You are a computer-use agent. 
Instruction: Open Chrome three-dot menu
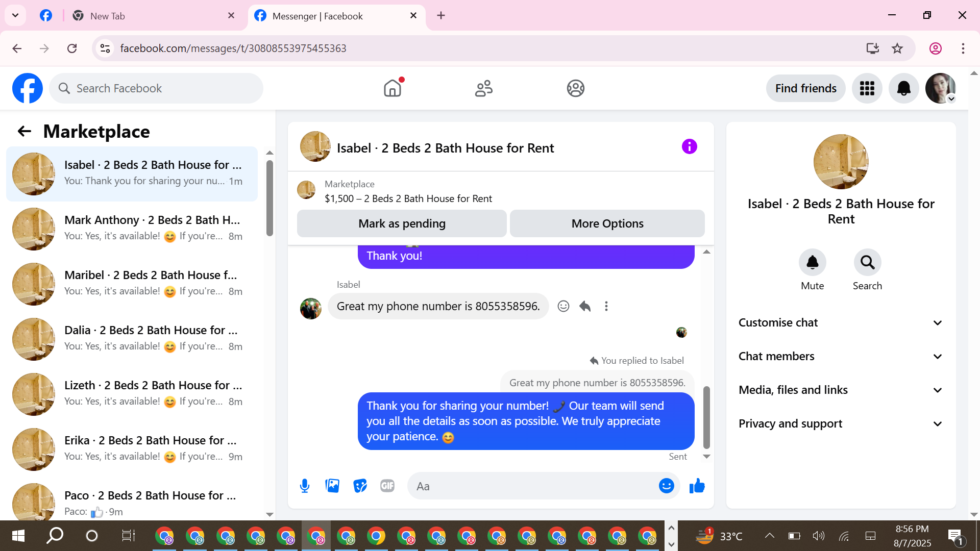(963, 48)
